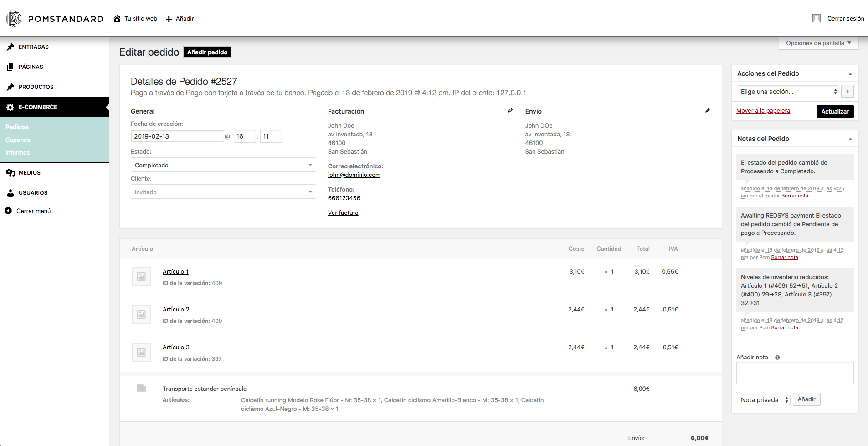868x446 pixels.
Task: Click the home icon next to Tu sitio web
Action: pyautogui.click(x=117, y=19)
